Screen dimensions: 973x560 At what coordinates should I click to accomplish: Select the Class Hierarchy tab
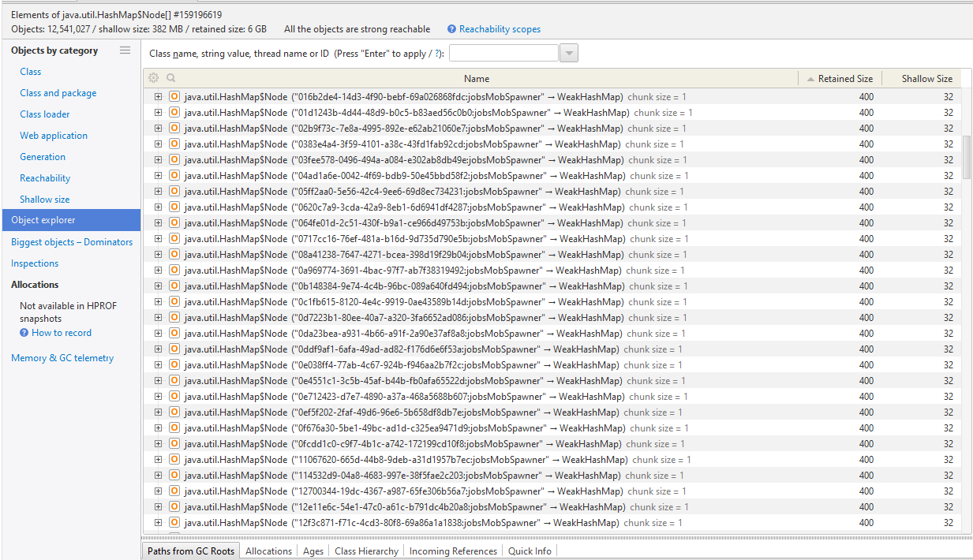(365, 551)
